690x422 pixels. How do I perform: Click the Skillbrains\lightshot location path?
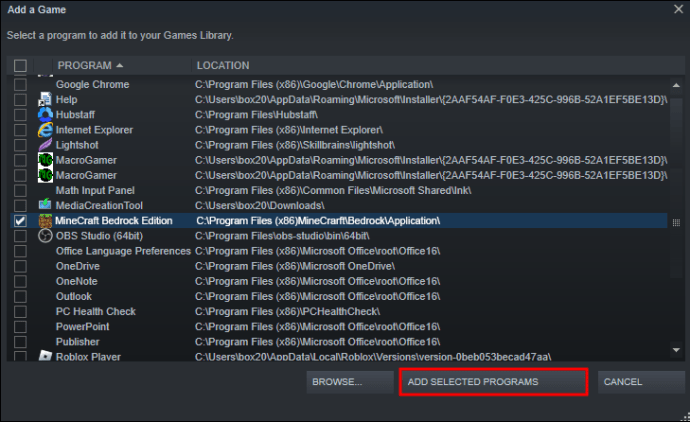295,145
